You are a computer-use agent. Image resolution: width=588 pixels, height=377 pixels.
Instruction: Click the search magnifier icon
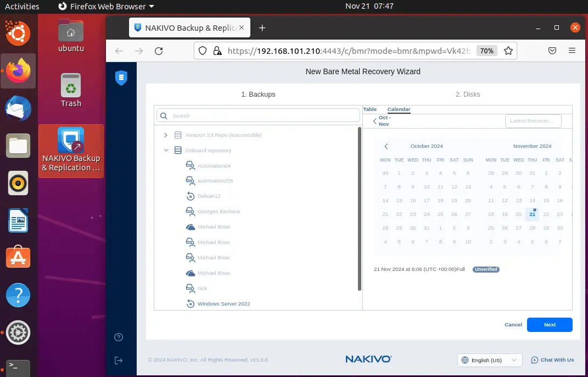pos(164,115)
